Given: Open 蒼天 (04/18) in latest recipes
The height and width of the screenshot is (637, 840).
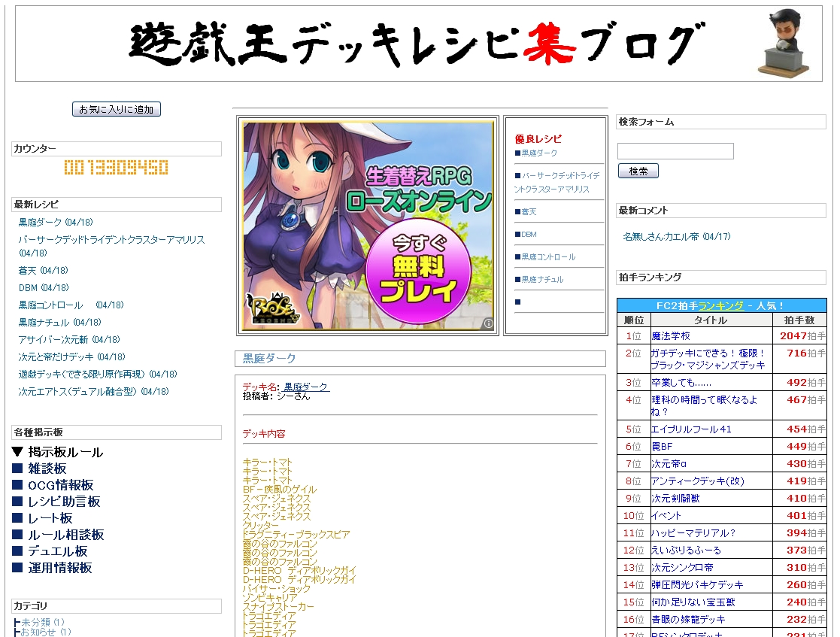Looking at the screenshot, I should click(x=44, y=271).
